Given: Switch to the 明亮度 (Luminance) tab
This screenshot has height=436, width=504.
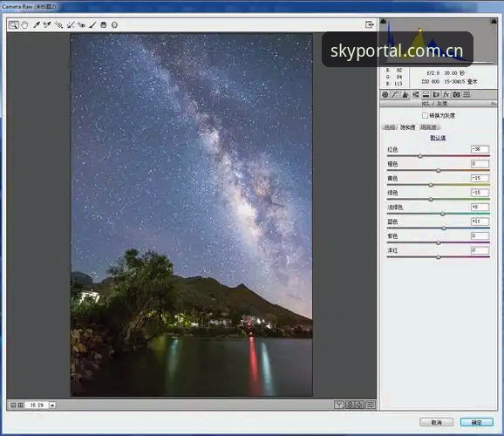Looking at the screenshot, I should [428, 127].
